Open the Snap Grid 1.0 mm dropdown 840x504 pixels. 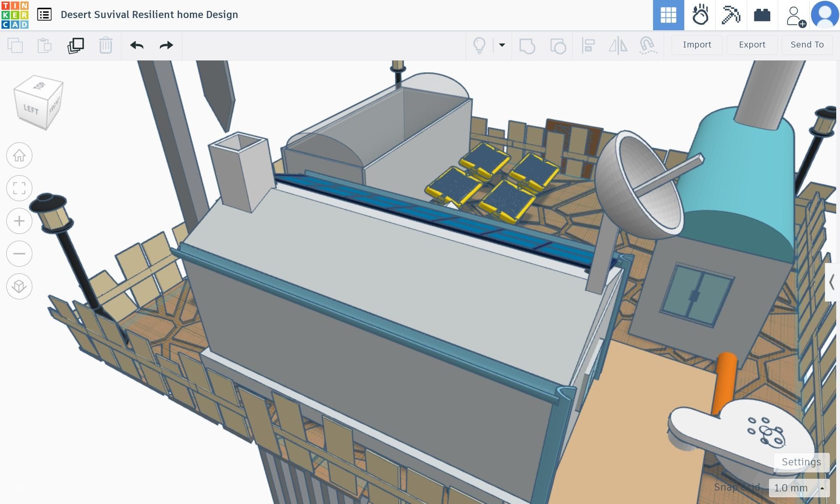pos(799,488)
